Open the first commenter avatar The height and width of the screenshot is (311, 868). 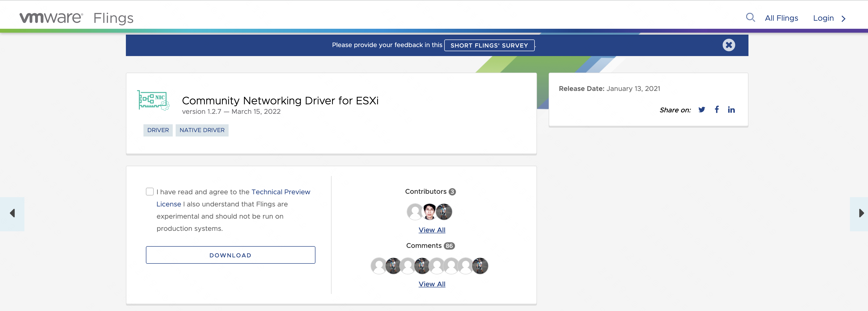(379, 266)
